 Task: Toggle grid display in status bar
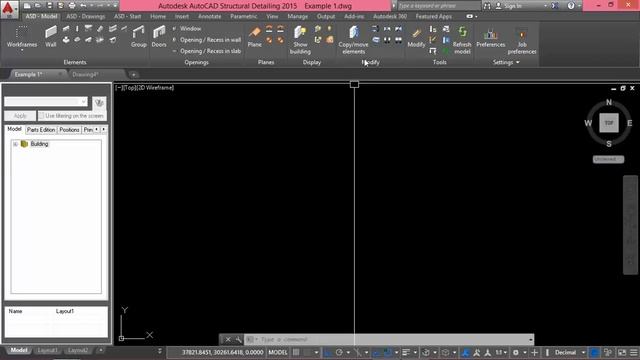pyautogui.click(x=296, y=352)
